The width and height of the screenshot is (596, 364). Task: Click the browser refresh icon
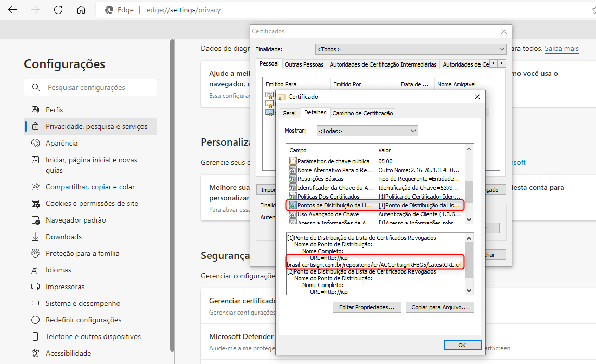[58, 10]
